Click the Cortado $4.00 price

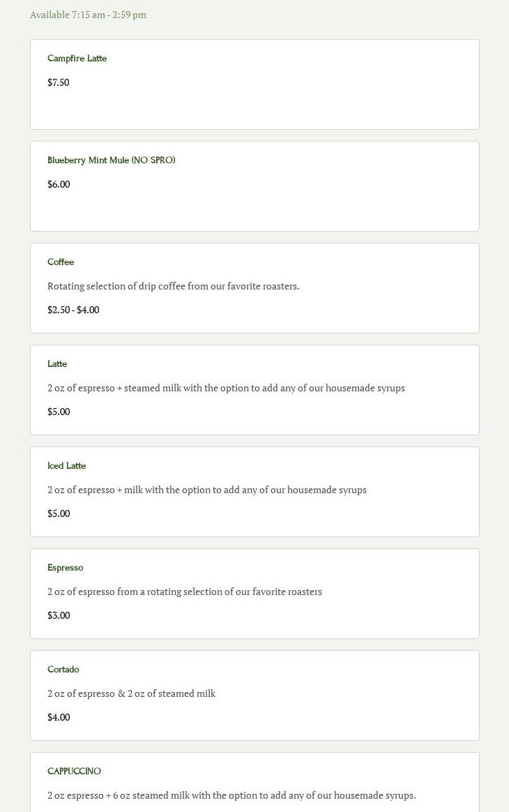click(59, 717)
